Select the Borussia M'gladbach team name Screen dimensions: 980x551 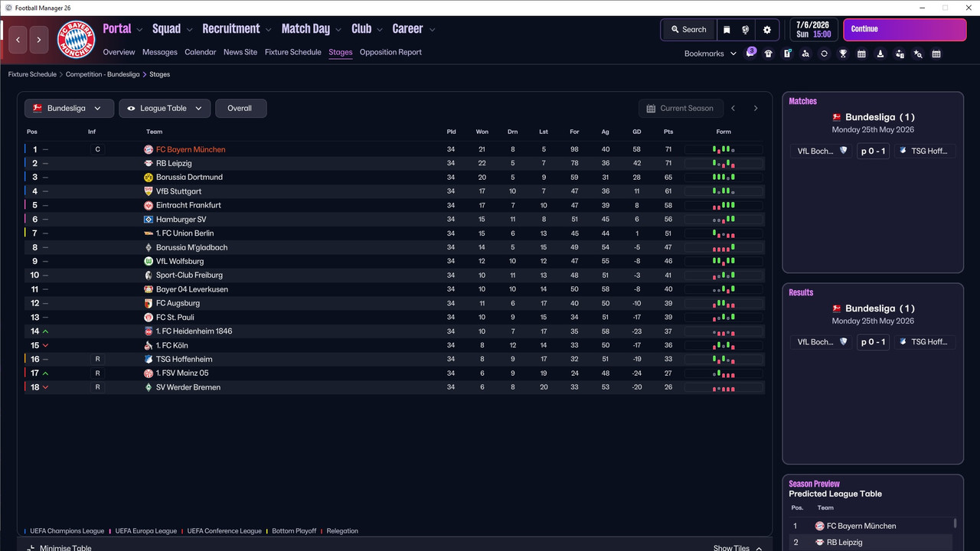pyautogui.click(x=191, y=248)
